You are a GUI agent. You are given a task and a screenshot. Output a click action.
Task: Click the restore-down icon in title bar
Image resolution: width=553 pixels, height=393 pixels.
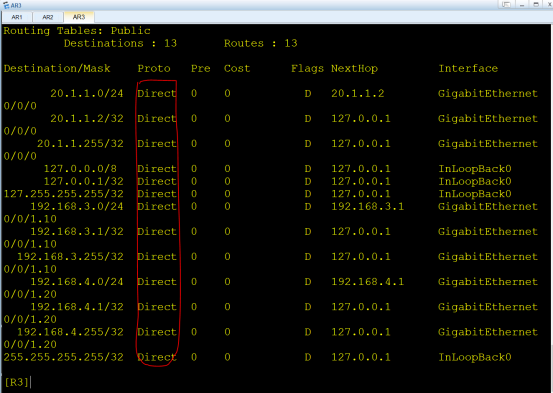pyautogui.click(x=506, y=4)
